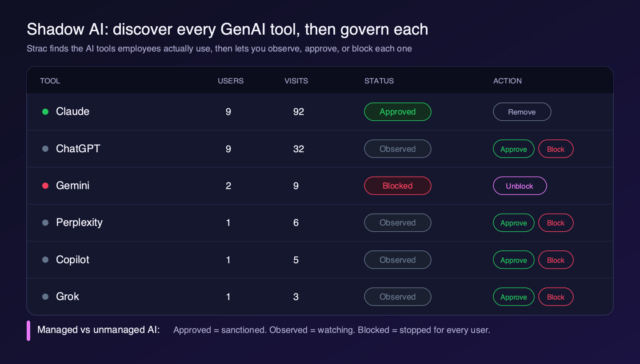Block the Grok tool
The height and width of the screenshot is (364, 640).
click(556, 297)
